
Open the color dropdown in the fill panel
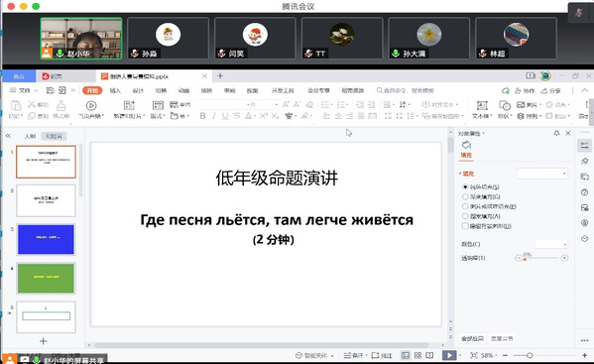[551, 244]
